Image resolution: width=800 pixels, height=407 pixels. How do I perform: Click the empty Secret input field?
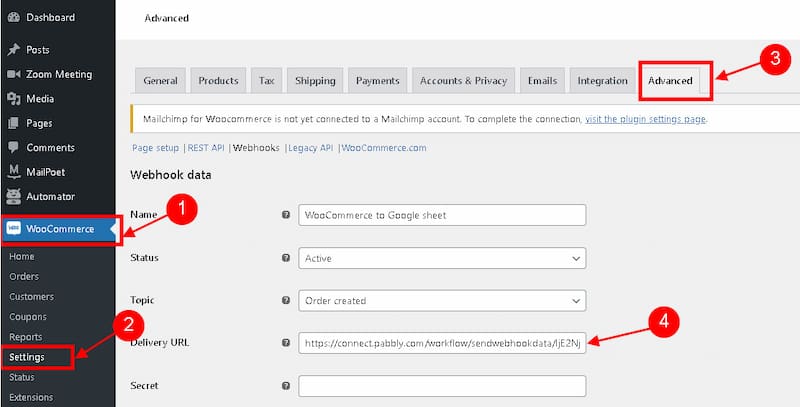pos(442,386)
